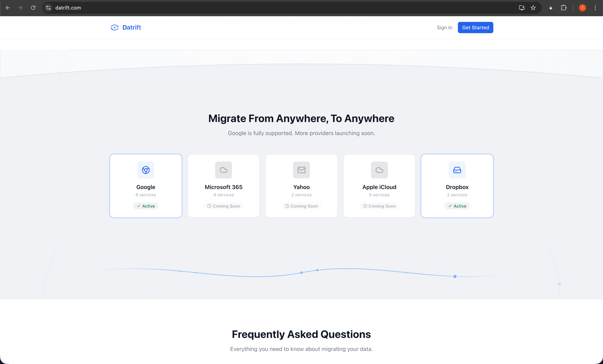Click the envelope icon on the Yahoo card
603x364 pixels.
point(301,170)
